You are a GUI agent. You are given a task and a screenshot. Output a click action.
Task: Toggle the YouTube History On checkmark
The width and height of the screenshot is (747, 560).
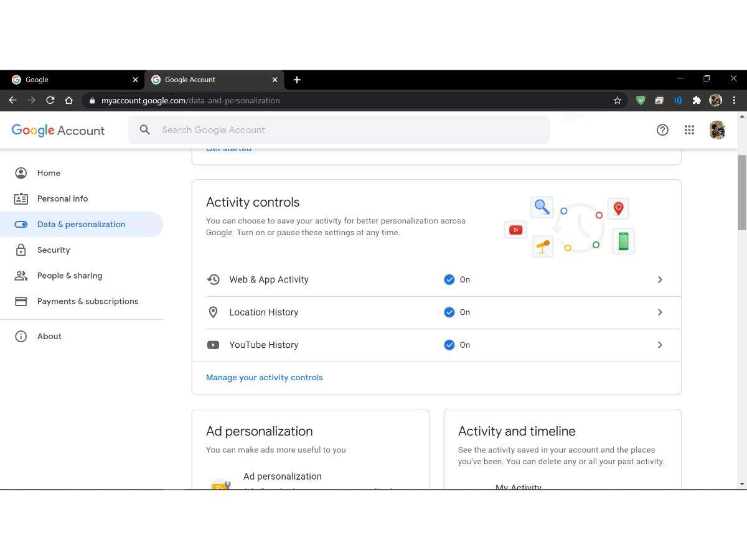(449, 345)
